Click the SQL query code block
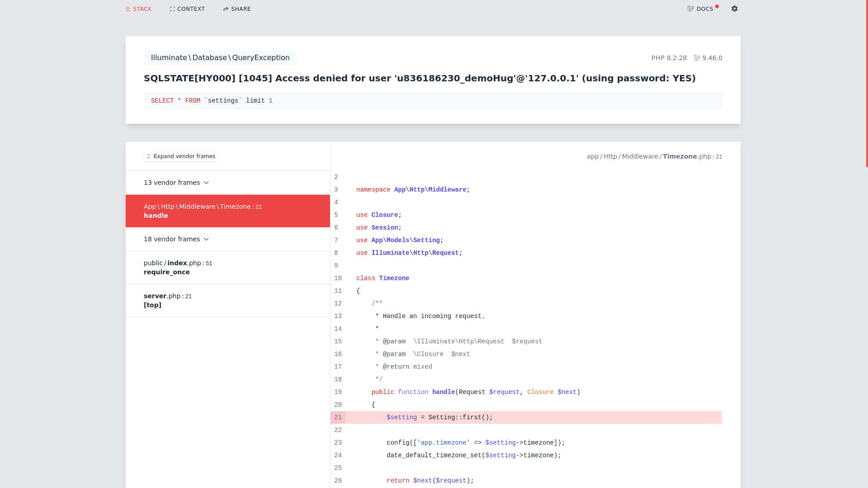The height and width of the screenshot is (488, 868). 433,101
